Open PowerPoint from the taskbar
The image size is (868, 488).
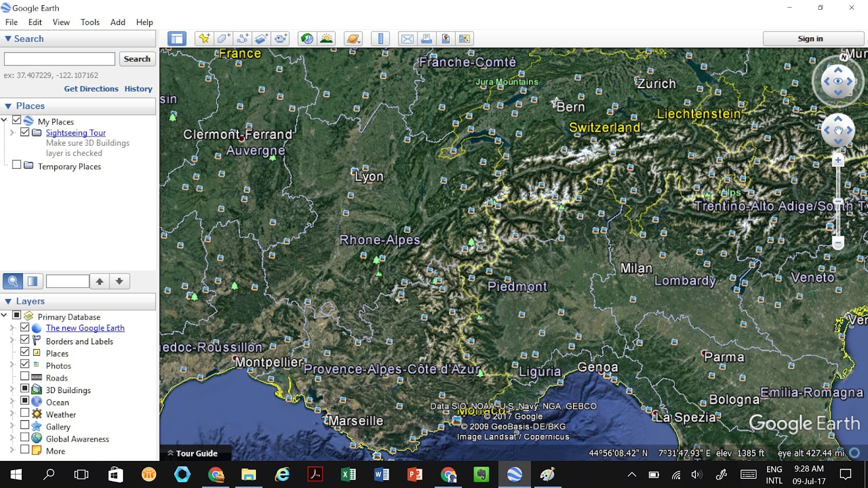(x=415, y=475)
